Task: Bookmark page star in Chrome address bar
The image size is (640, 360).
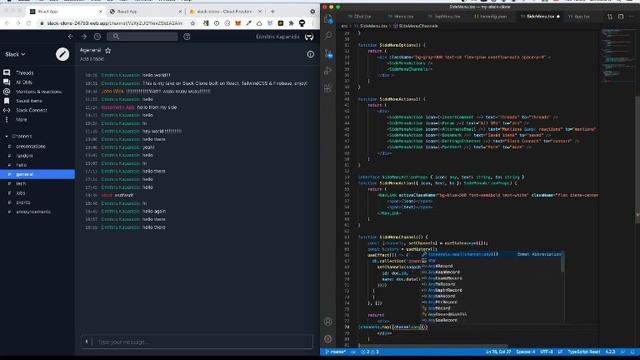Action: [193, 23]
